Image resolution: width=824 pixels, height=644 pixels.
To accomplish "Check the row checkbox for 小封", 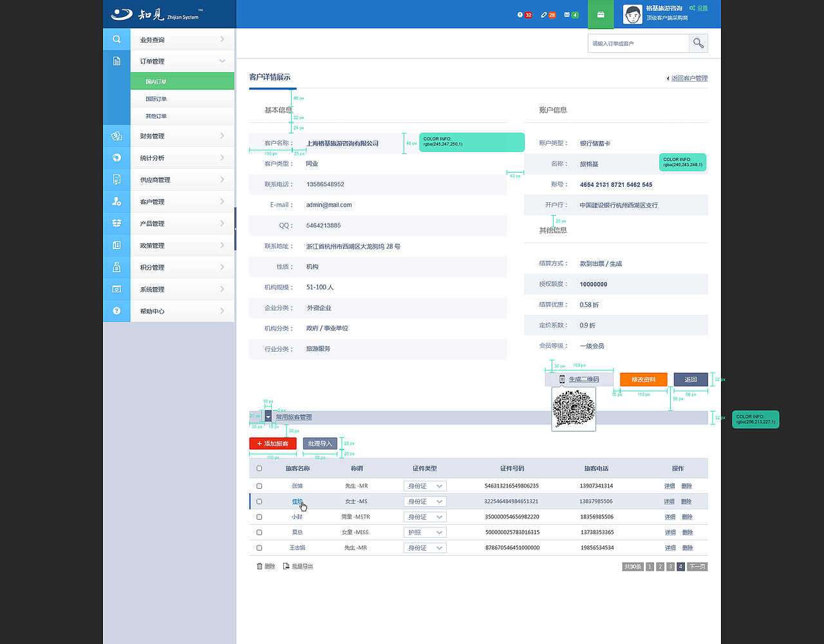I will point(259,516).
